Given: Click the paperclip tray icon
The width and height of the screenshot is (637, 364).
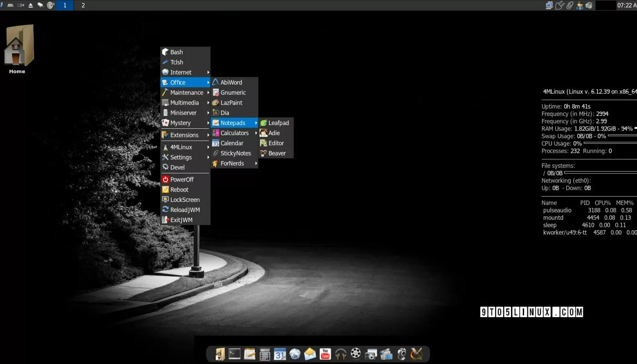Looking at the screenshot, I should (570, 5).
